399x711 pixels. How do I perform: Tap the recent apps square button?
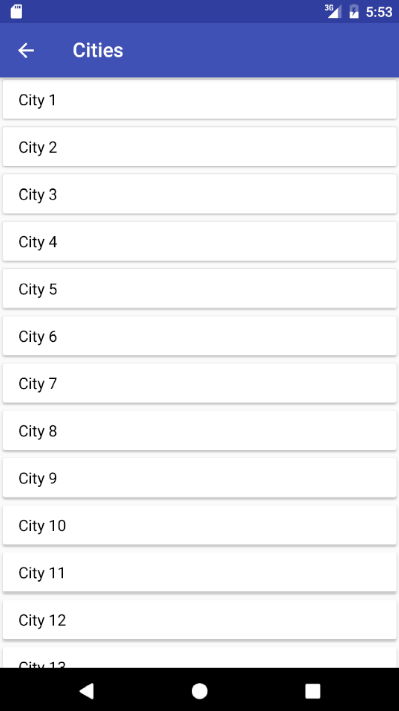(312, 691)
